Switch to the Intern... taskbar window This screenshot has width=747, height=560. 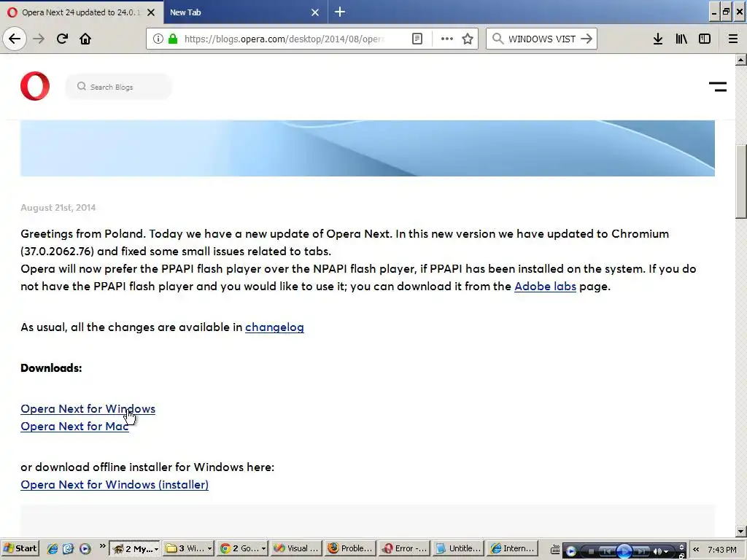point(513,548)
